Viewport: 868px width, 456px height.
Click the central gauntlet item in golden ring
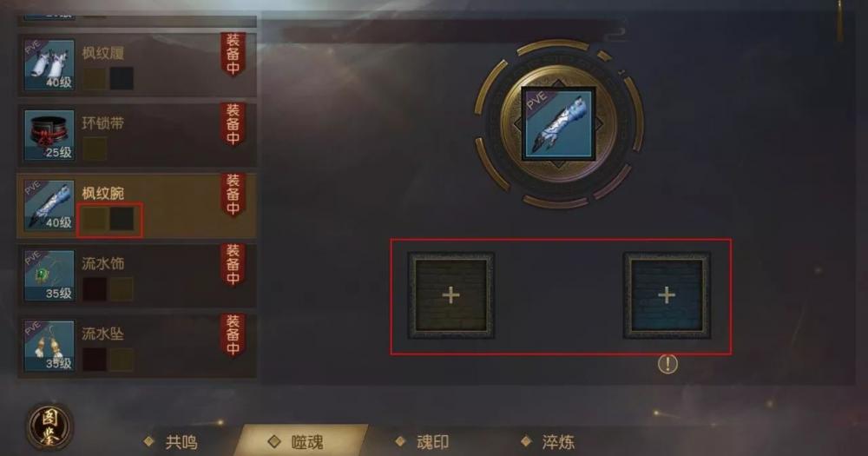click(558, 124)
